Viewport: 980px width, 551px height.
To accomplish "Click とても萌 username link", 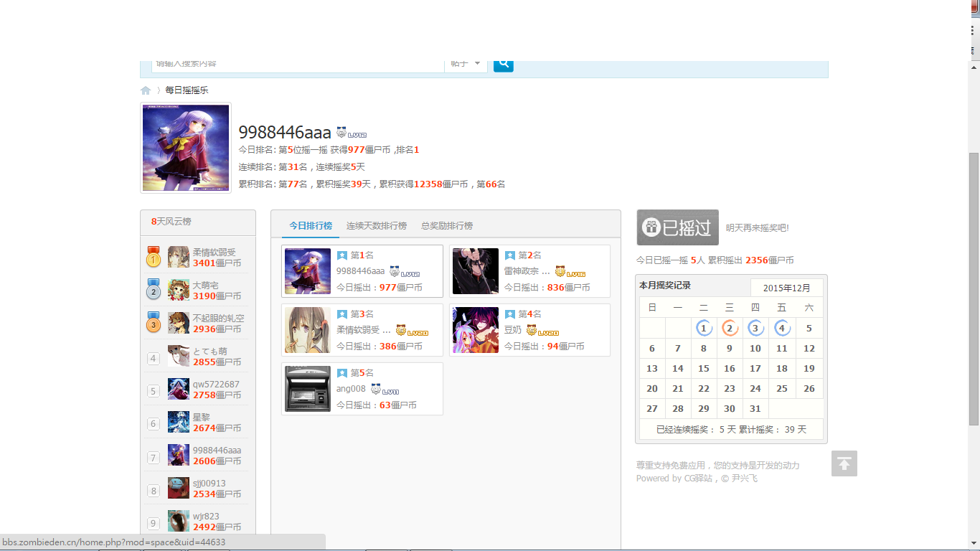I will click(209, 352).
